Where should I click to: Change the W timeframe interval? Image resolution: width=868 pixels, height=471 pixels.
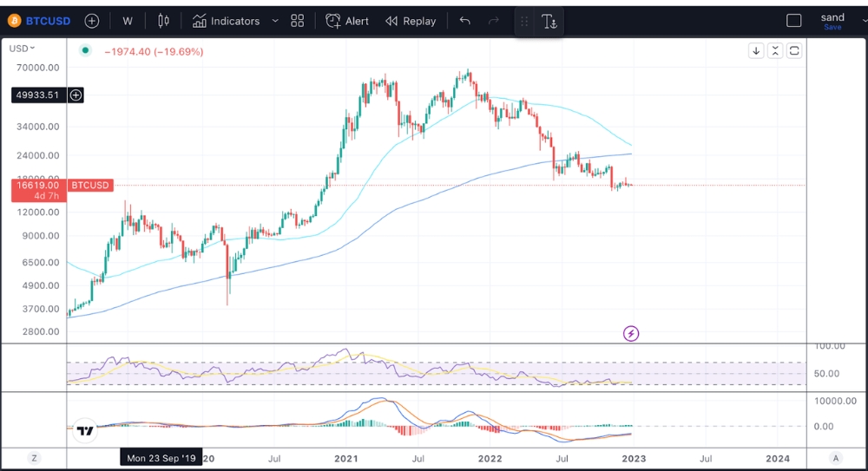[128, 21]
